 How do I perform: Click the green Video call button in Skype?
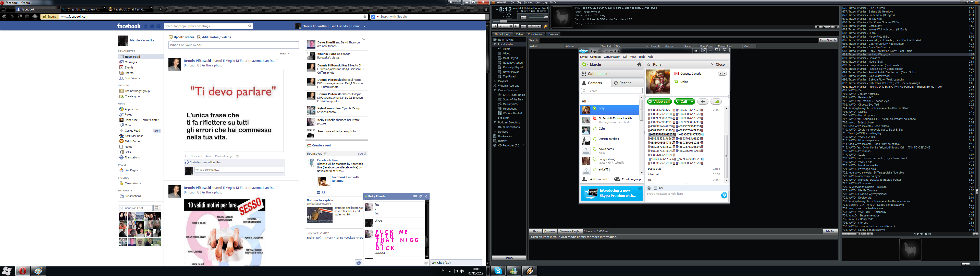660,102
